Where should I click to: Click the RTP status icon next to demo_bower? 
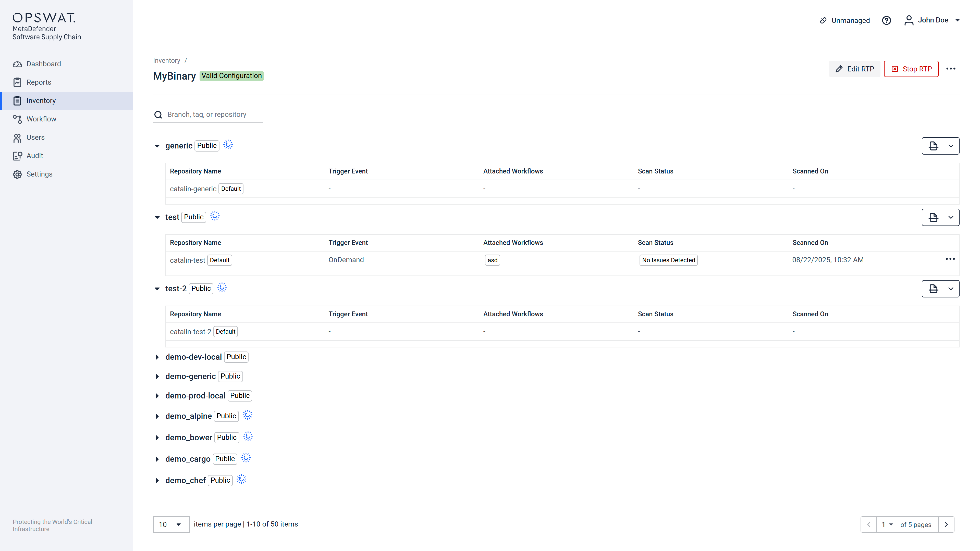(248, 436)
